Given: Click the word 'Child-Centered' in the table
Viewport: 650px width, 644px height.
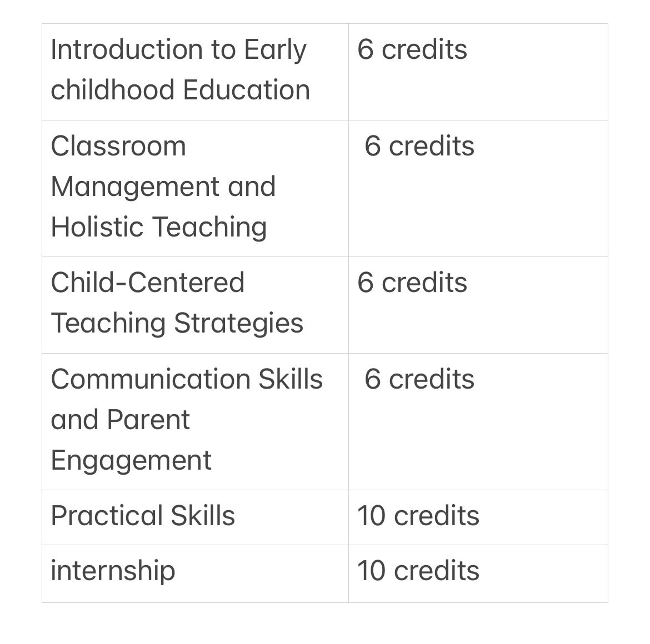Looking at the screenshot, I should [x=148, y=283].
